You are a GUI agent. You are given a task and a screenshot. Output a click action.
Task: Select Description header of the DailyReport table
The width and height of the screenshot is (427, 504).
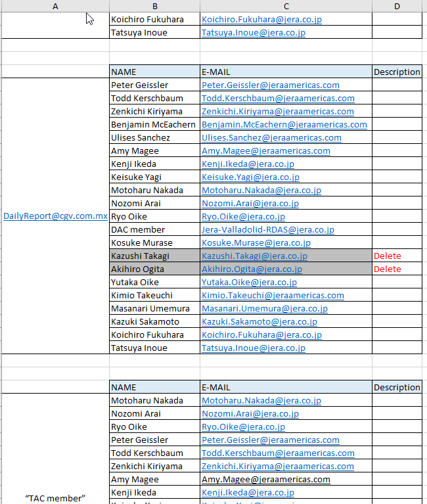click(x=397, y=72)
